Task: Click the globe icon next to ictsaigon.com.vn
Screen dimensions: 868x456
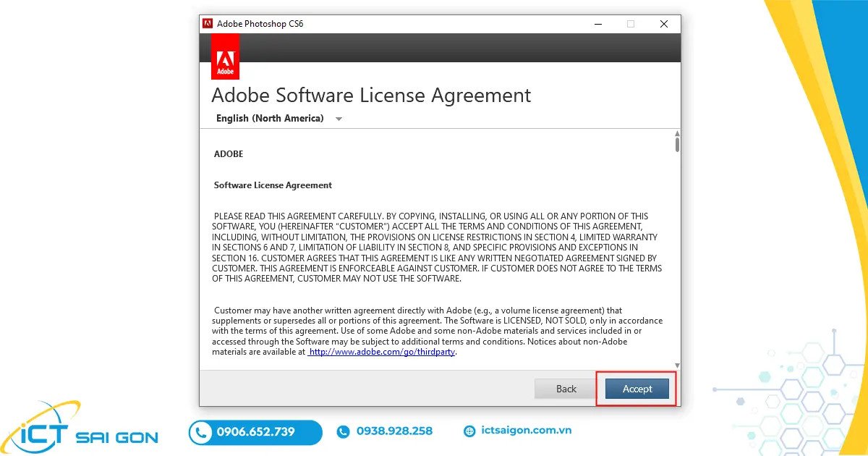Action: pyautogui.click(x=470, y=431)
